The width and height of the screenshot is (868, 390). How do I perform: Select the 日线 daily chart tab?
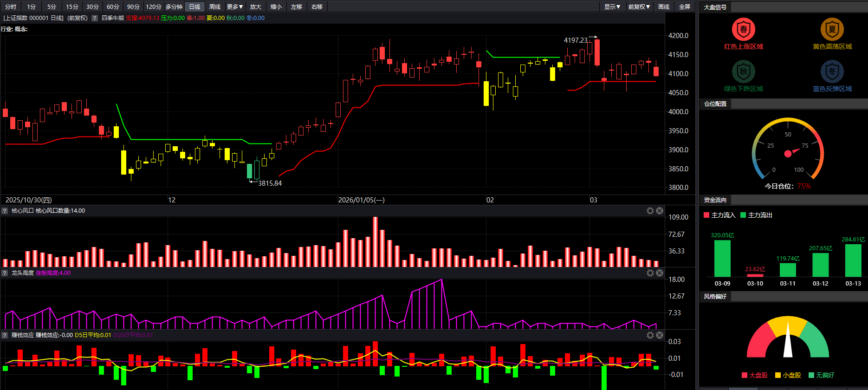pos(194,6)
